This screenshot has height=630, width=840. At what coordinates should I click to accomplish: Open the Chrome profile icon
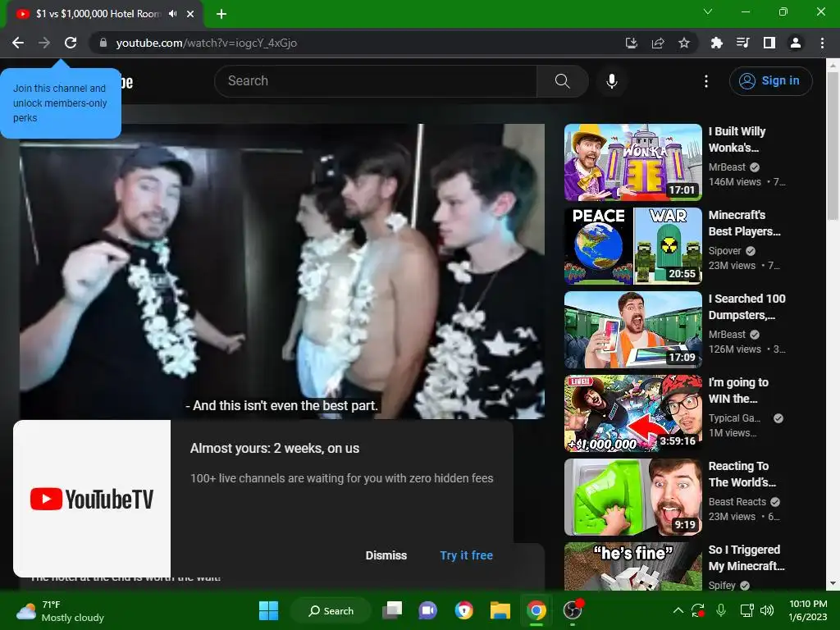pyautogui.click(x=796, y=43)
